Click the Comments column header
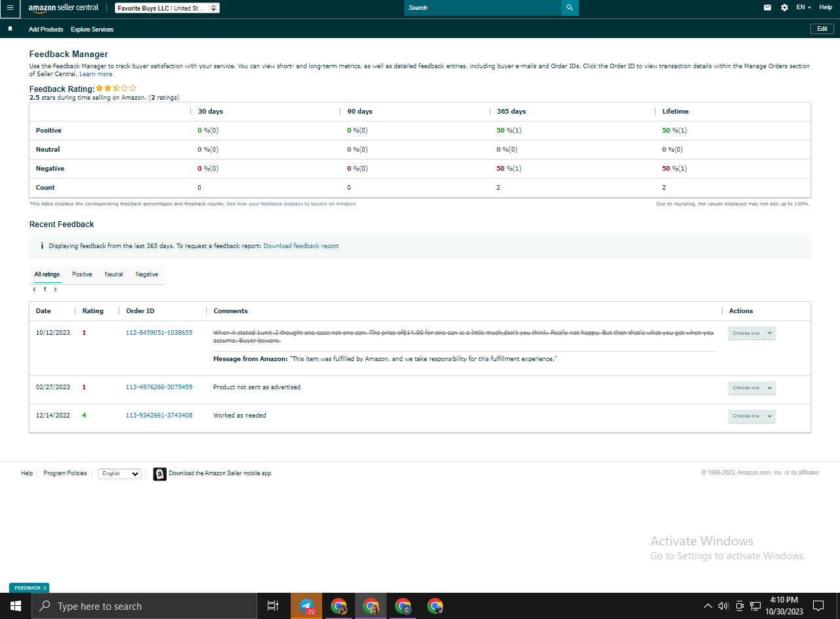The image size is (840, 619). point(231,311)
